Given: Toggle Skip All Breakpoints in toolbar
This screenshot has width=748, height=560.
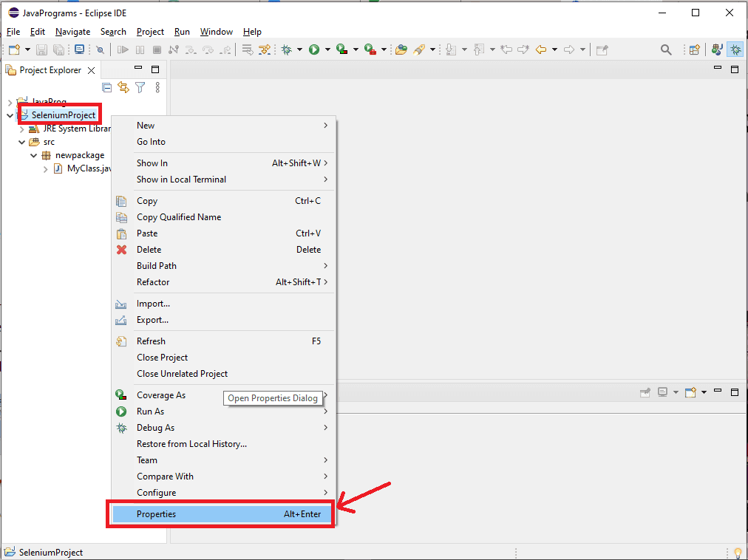Looking at the screenshot, I should [x=100, y=49].
